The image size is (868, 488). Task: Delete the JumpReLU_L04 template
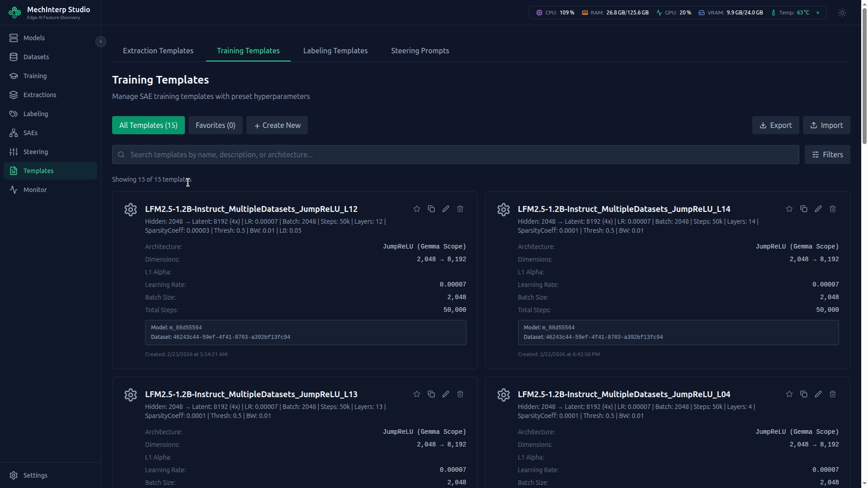click(x=832, y=394)
